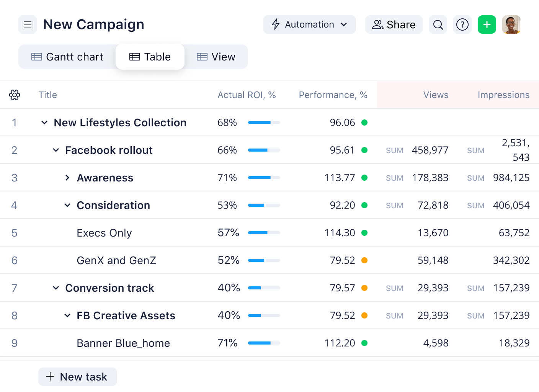Click the orange status dot for GenX and GenZ

pyautogui.click(x=364, y=260)
